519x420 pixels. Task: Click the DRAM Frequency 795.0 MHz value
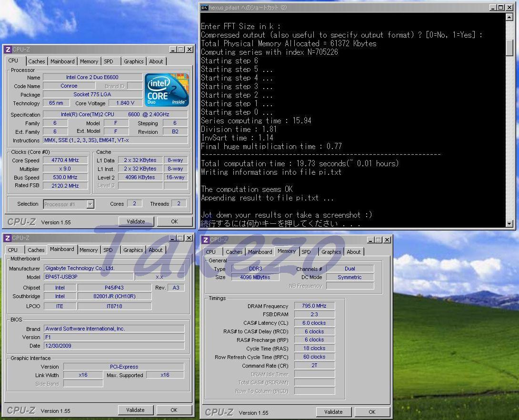pyautogui.click(x=314, y=306)
